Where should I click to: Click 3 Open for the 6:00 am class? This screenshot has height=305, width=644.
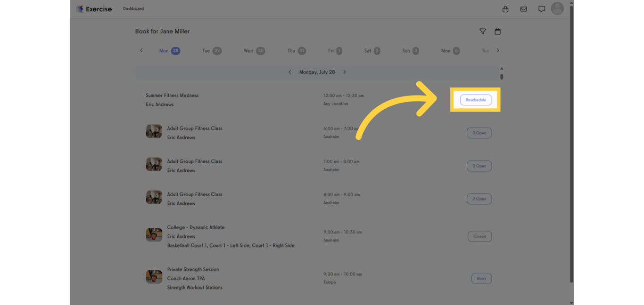[479, 133]
